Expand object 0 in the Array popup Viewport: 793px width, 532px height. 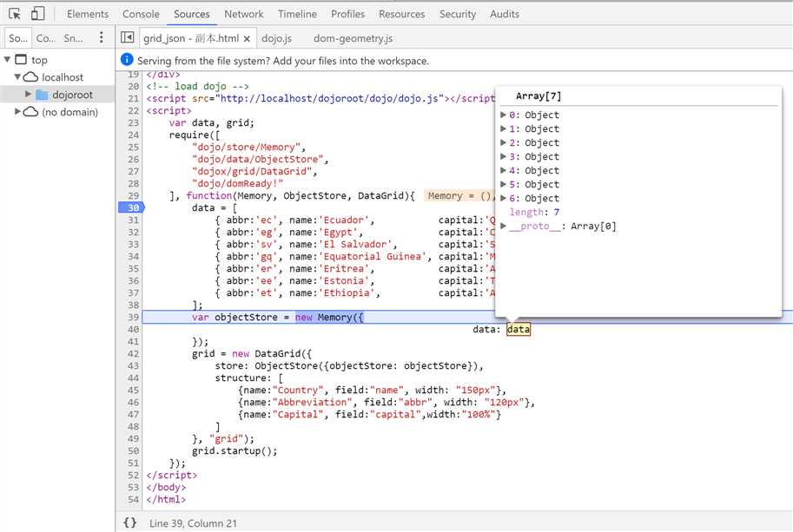pyautogui.click(x=504, y=115)
